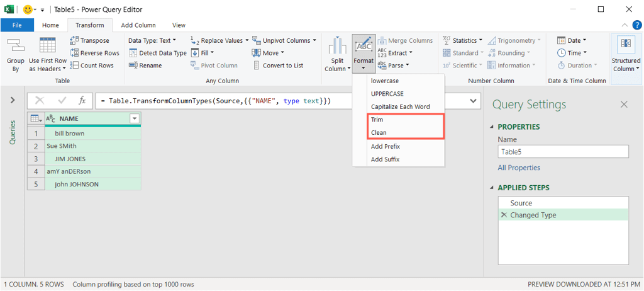Click the blue help question mark
Screen dimensions: 644x291
(x=637, y=25)
